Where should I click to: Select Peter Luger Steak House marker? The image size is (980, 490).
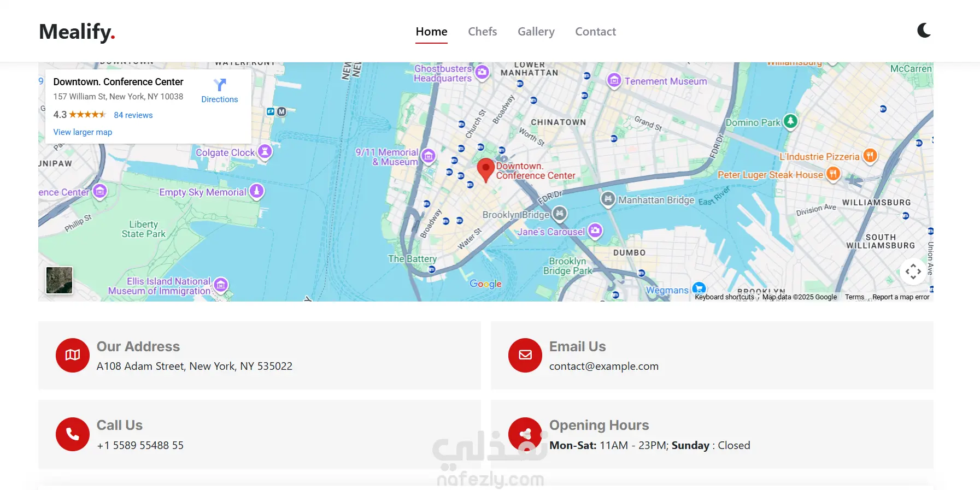pos(832,174)
